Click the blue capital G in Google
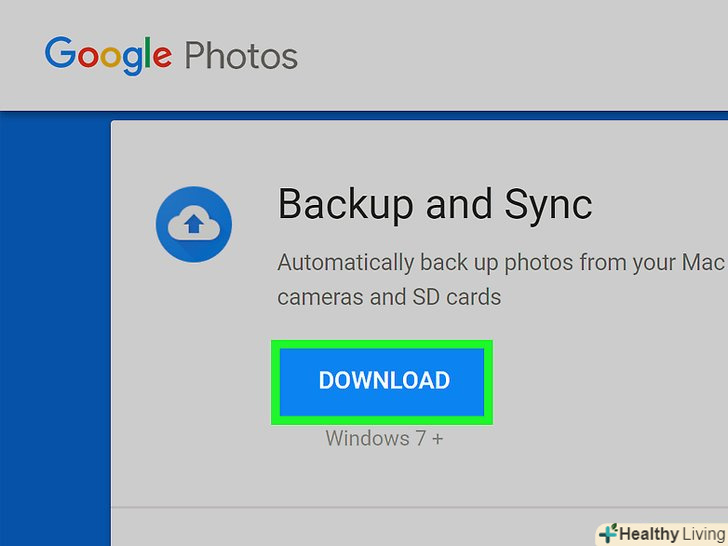Viewport: 728px width, 546px height. point(60,55)
